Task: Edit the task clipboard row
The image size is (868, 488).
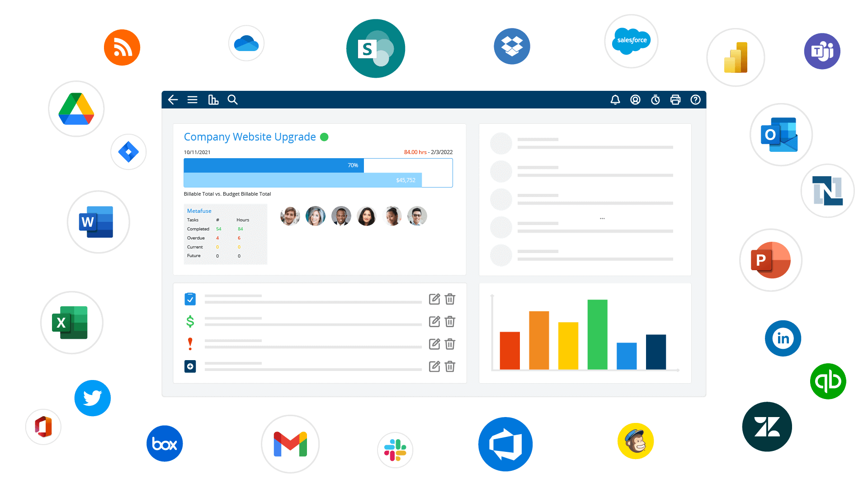Action: click(434, 299)
